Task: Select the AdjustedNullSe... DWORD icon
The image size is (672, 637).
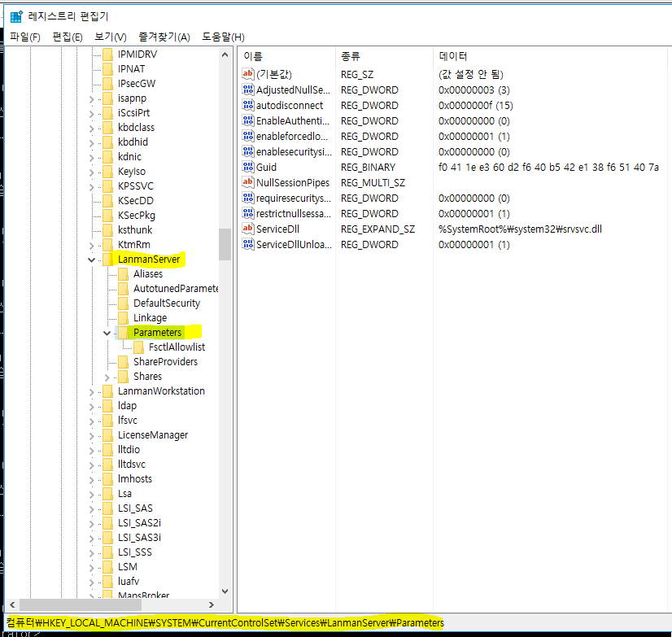Action: pyautogui.click(x=247, y=89)
